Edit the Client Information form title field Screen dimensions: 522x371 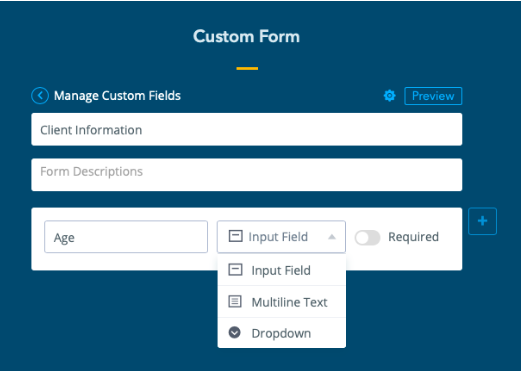click(x=247, y=129)
